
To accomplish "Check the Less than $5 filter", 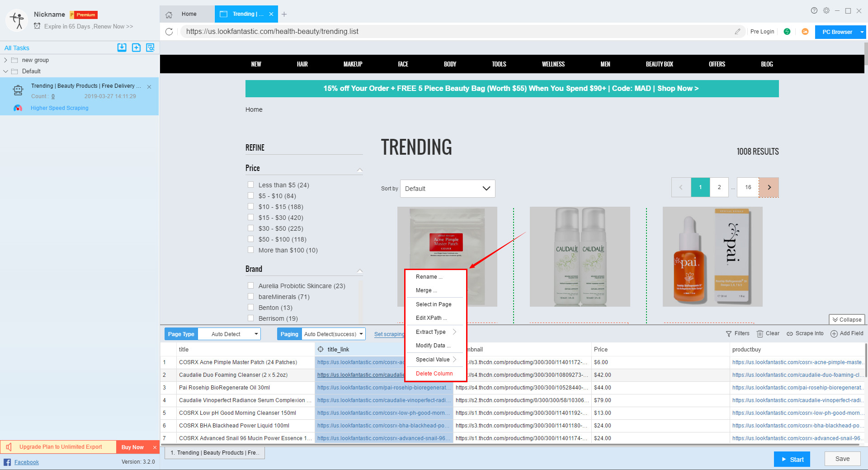I will pyautogui.click(x=250, y=185).
